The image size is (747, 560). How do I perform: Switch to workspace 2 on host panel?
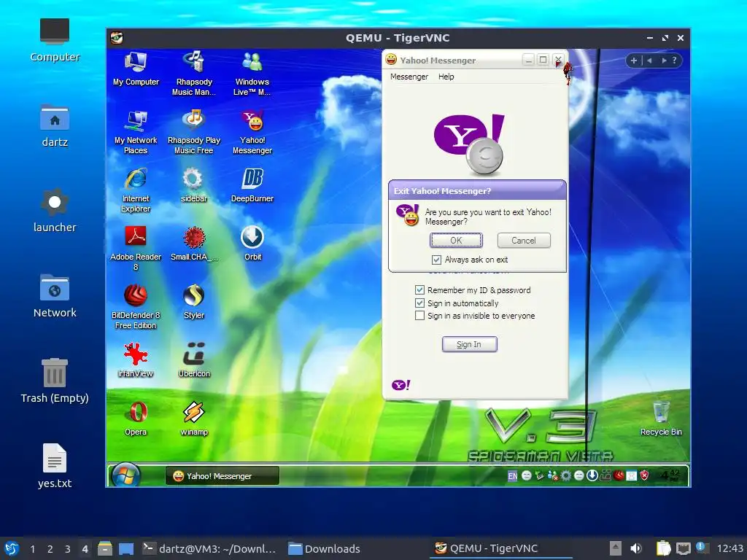pyautogui.click(x=50, y=549)
